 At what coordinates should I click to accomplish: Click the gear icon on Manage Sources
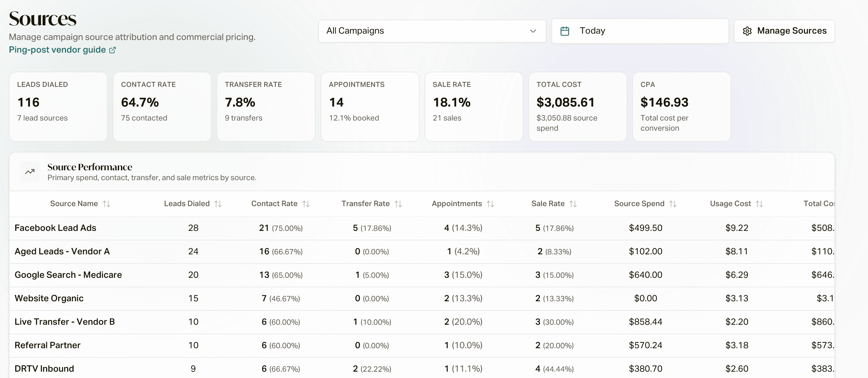747,31
